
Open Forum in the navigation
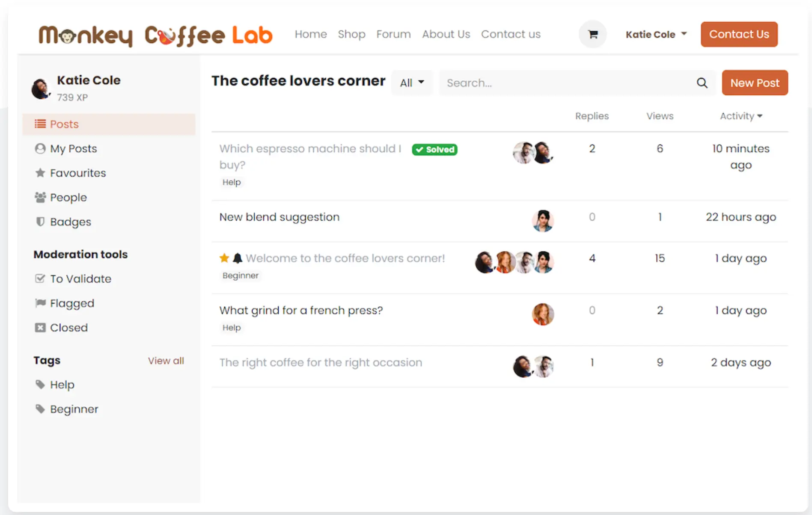point(393,34)
